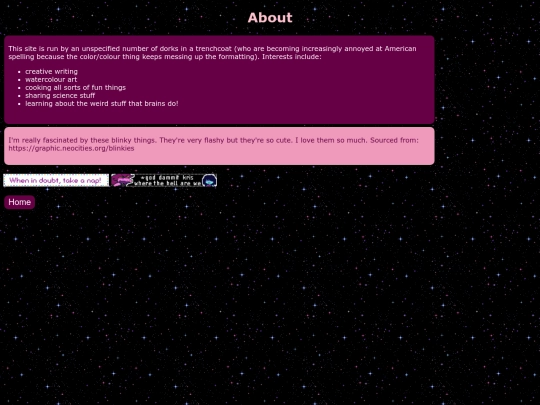
Task: Click the "When in doubt, take a nap!" blinkie
Action: point(56,180)
